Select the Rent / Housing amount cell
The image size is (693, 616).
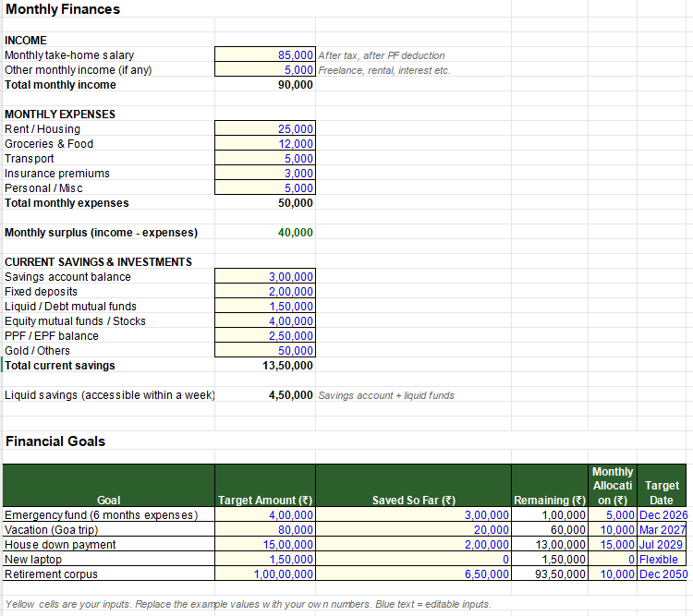(265, 128)
